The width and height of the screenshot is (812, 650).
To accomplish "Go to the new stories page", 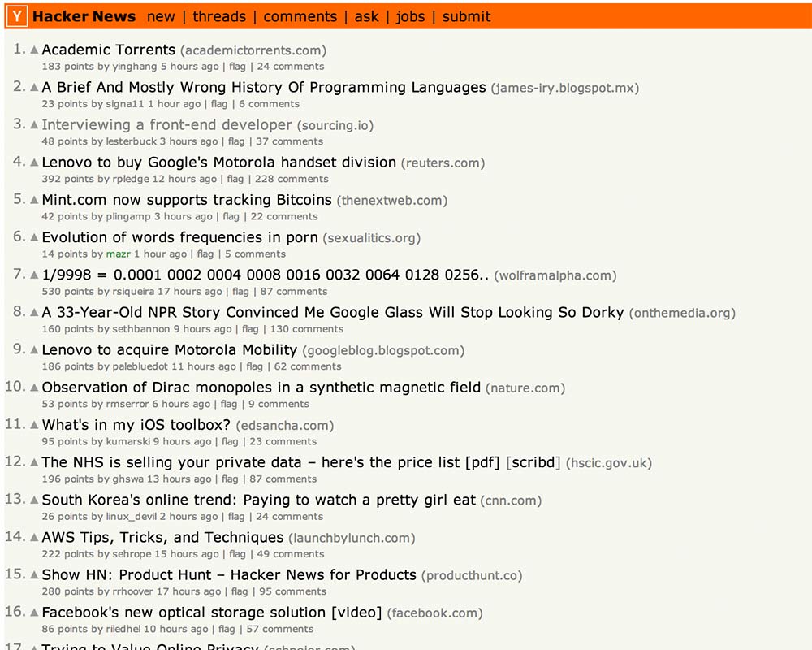I will click(x=161, y=16).
